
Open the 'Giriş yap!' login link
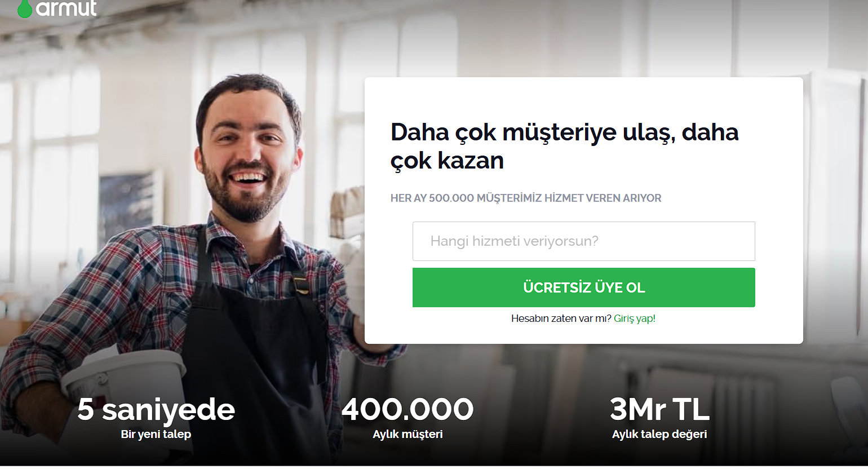(x=635, y=318)
